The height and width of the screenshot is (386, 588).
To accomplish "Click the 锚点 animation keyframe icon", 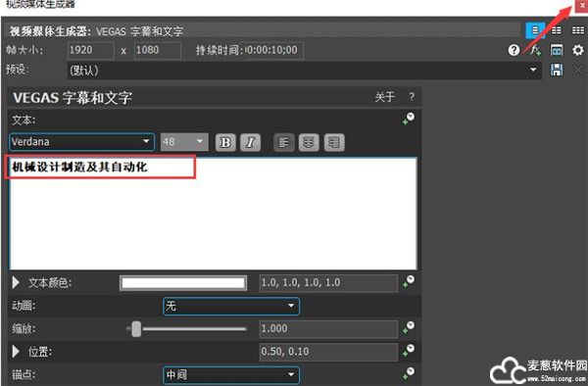I will [x=409, y=373].
